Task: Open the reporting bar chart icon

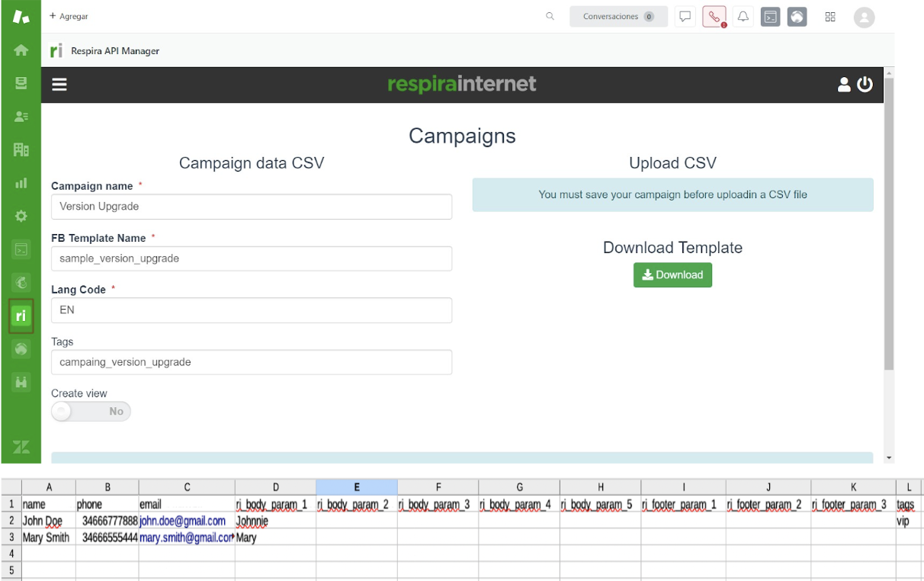Action: click(x=21, y=183)
